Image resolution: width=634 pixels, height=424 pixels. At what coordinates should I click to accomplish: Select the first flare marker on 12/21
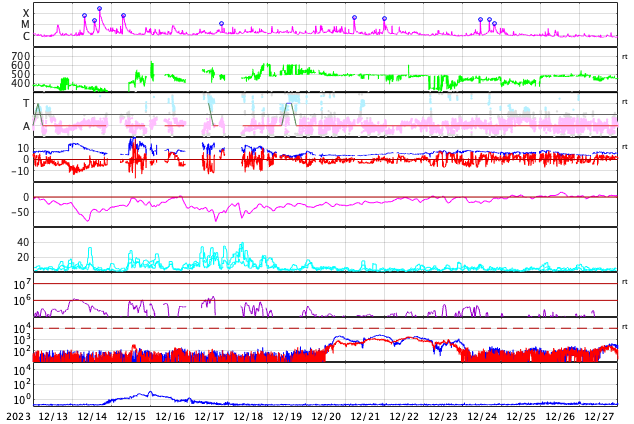(354, 18)
